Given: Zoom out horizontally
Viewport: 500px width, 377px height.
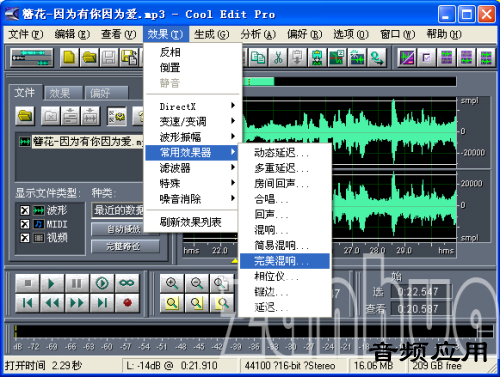Looking at the screenshot, I should click(x=197, y=283).
